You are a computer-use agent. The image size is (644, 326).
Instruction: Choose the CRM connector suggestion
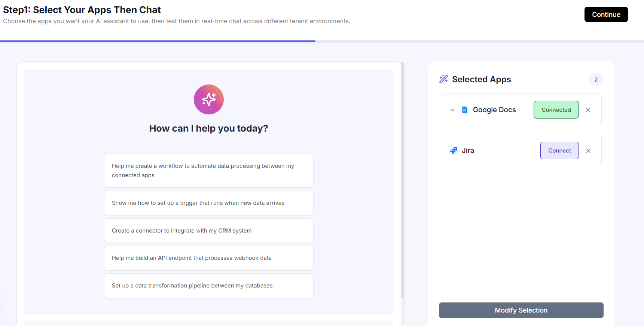coord(209,231)
